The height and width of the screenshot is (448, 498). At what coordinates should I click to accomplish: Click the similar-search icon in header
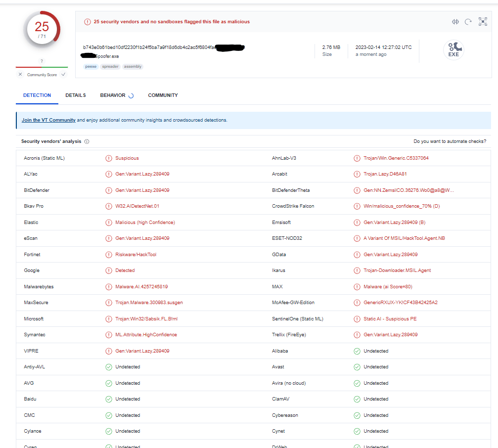pyautogui.click(x=455, y=22)
